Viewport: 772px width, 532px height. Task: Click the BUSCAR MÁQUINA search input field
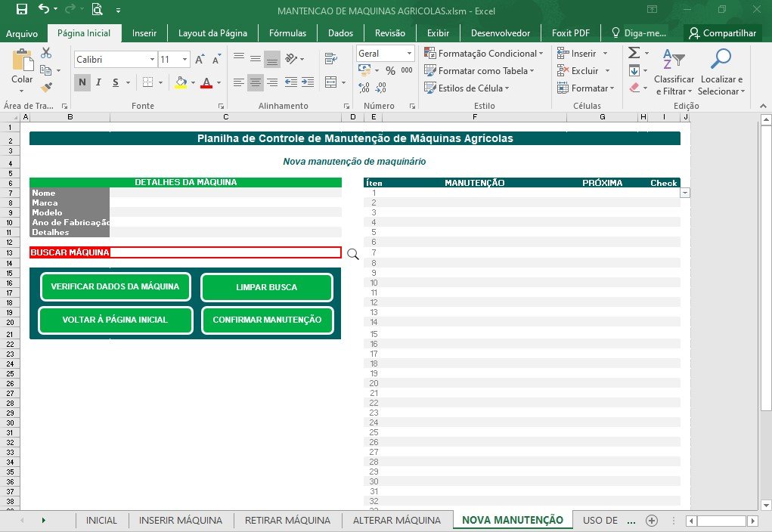[225, 252]
